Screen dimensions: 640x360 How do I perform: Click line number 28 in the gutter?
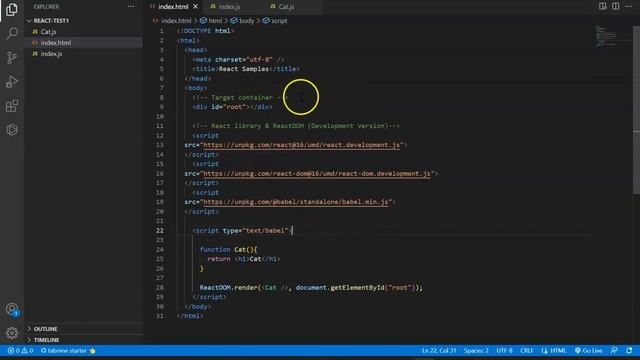(x=160, y=287)
